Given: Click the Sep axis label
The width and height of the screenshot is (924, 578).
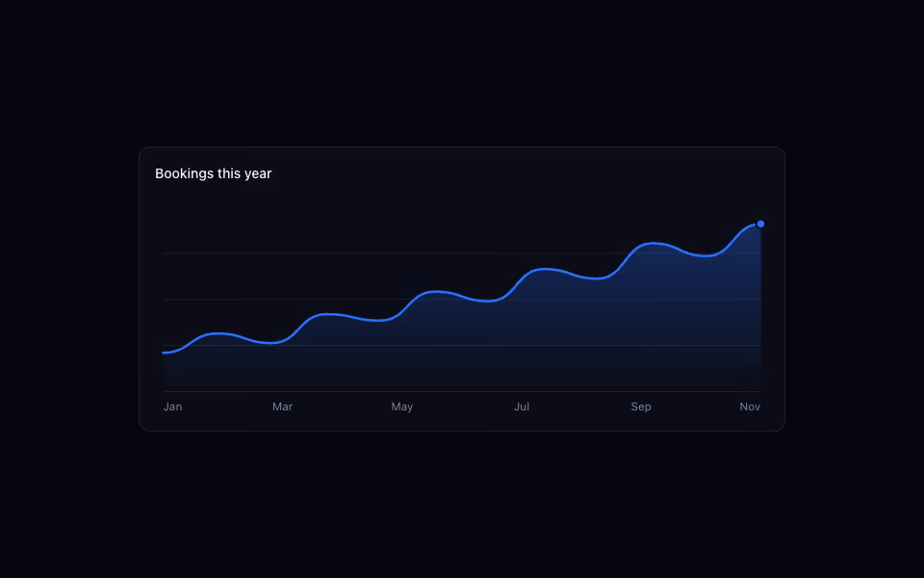Looking at the screenshot, I should tap(641, 407).
